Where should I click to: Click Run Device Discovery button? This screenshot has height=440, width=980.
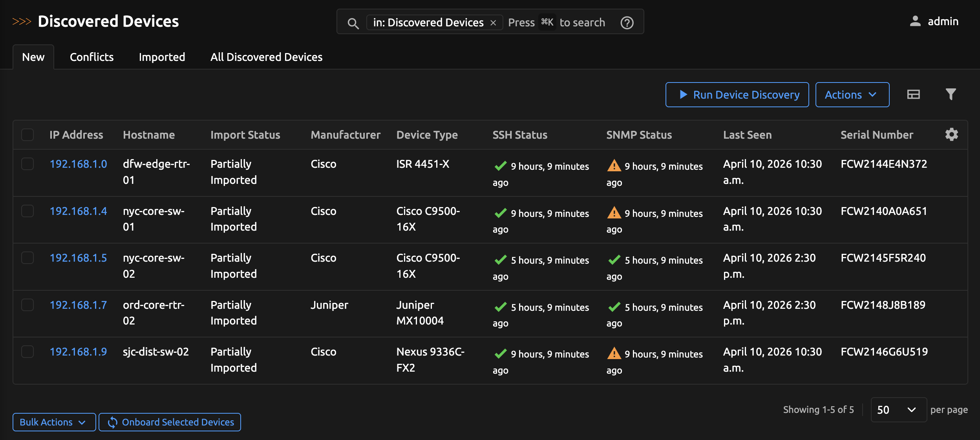click(737, 95)
